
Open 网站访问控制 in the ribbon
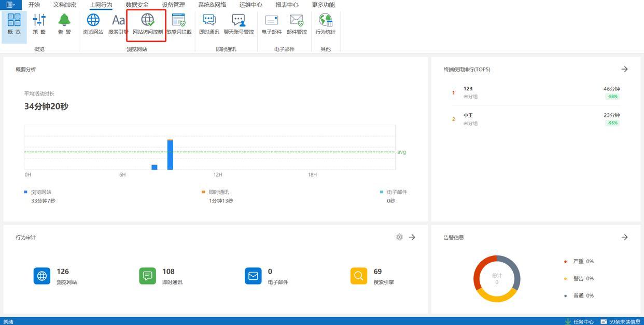(147, 24)
